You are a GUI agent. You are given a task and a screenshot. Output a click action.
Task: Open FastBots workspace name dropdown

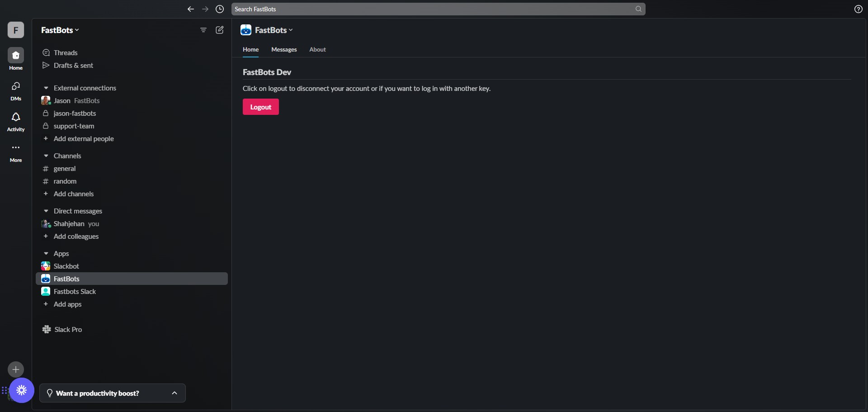60,30
